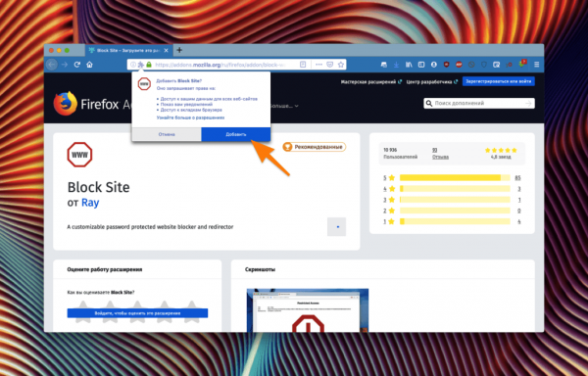The height and width of the screenshot is (376, 588).
Task: Open a new tab with plus
Action: [x=179, y=50]
